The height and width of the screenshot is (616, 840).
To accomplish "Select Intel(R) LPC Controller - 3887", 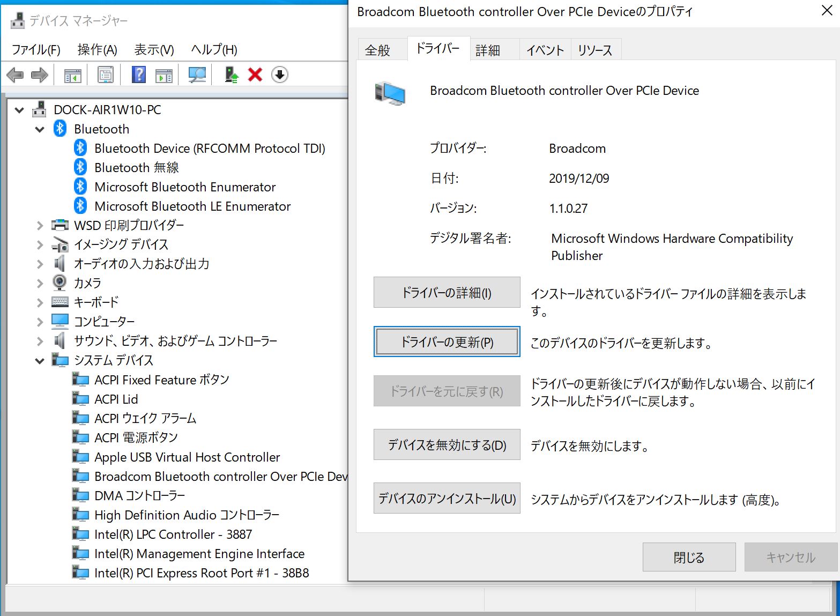I will (173, 534).
